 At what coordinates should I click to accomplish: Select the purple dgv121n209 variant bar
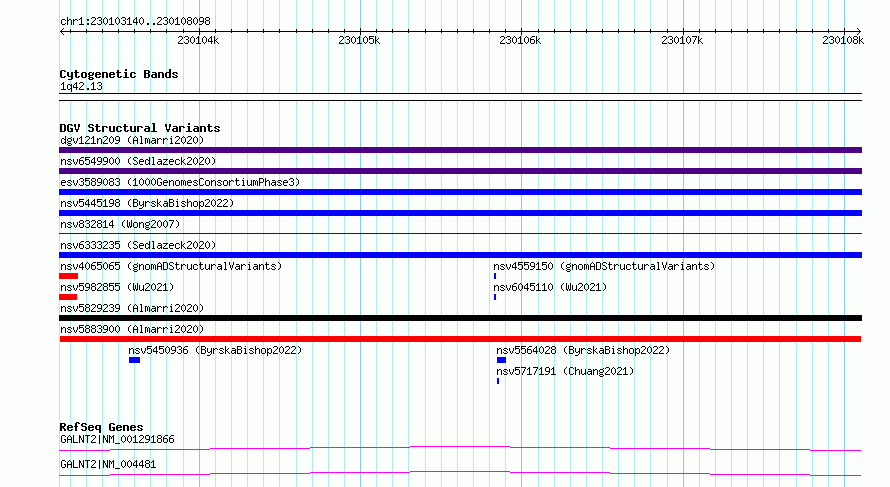[x=460, y=150]
